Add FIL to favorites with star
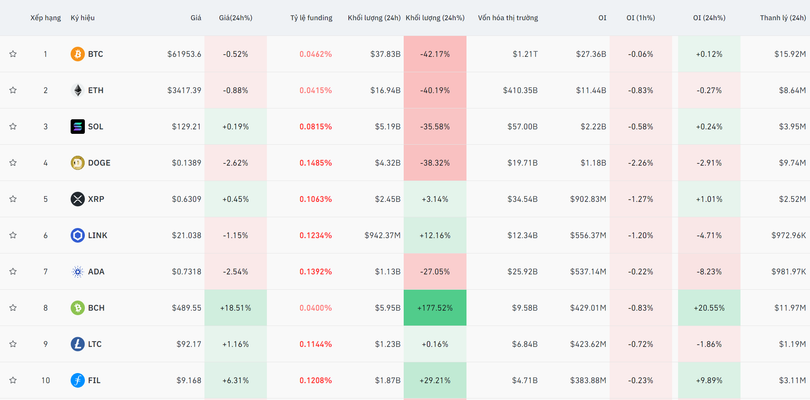 13,380
